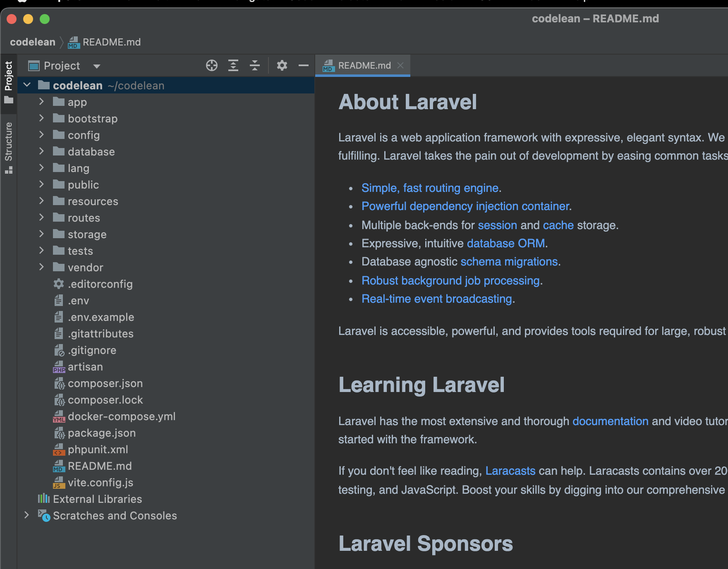
Task: Select the routes folder name
Action: (84, 218)
